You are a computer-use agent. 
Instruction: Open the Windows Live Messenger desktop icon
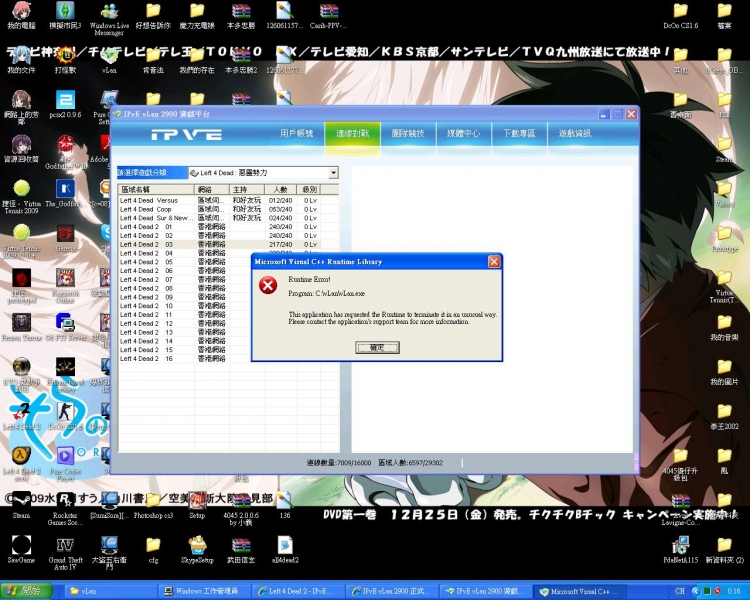(108, 14)
